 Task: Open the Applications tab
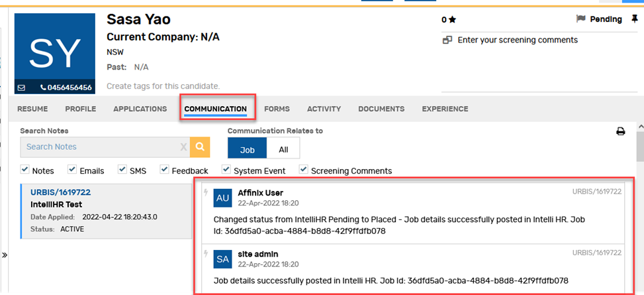pyautogui.click(x=140, y=109)
